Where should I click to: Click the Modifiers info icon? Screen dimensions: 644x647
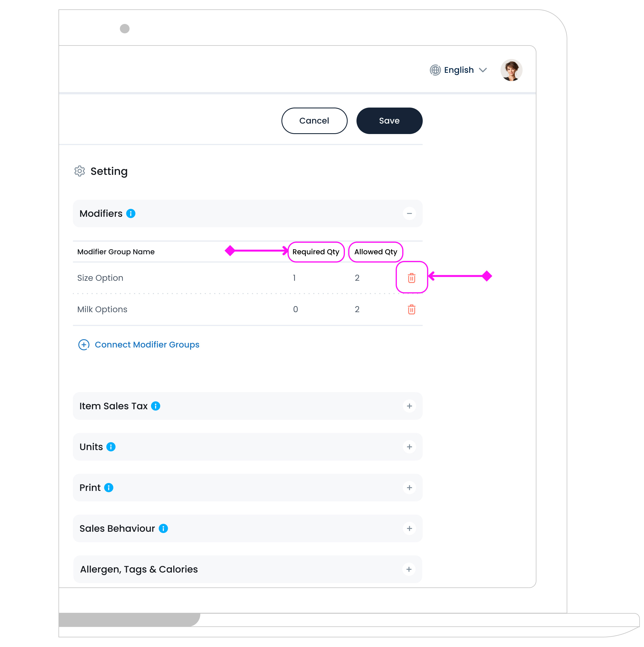(131, 213)
